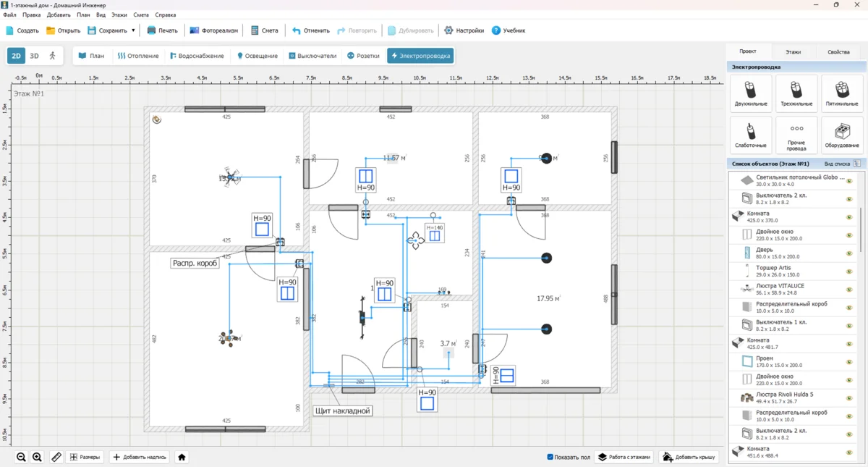Select the Двужильные two-core cable
Image resolution: width=868 pixels, height=467 pixels.
(751, 93)
